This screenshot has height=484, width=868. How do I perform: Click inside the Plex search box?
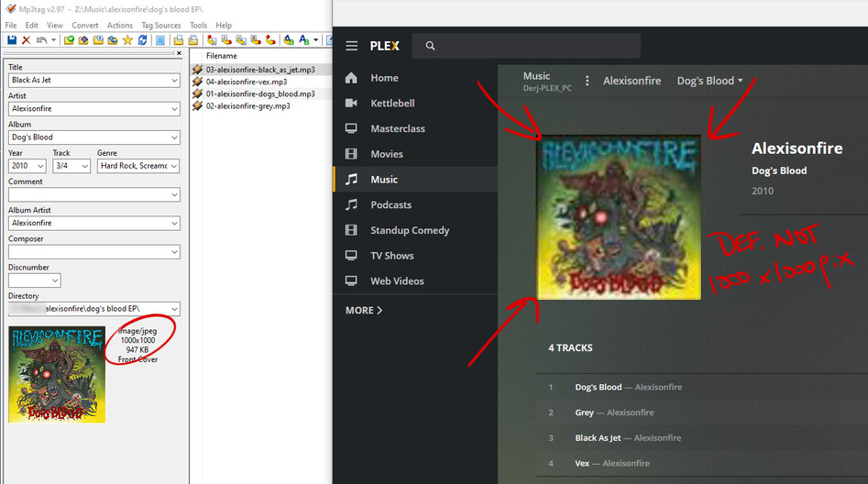pyautogui.click(x=526, y=46)
